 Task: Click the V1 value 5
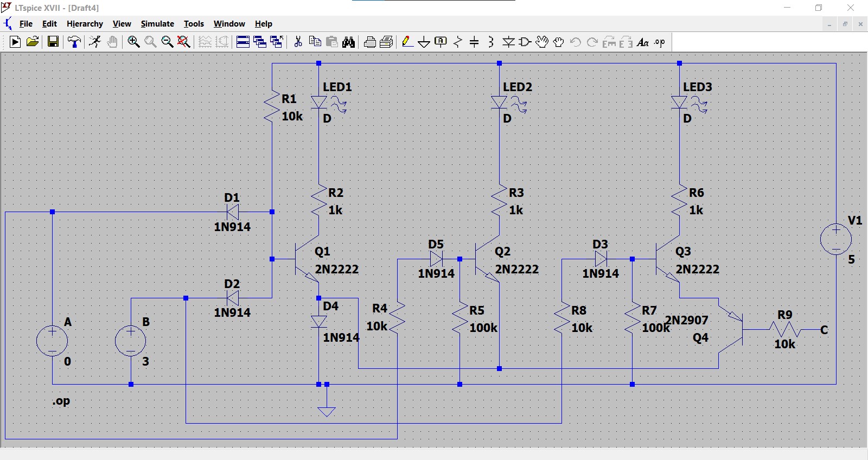pos(851,259)
